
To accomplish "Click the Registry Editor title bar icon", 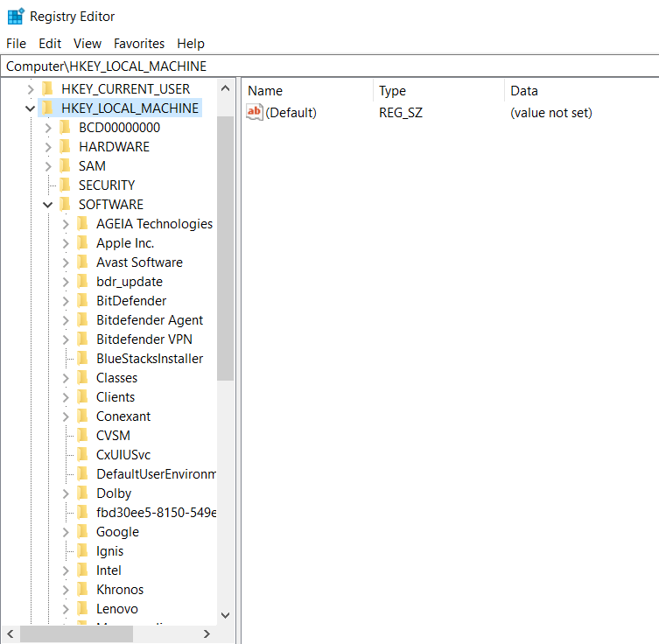I will [15, 17].
